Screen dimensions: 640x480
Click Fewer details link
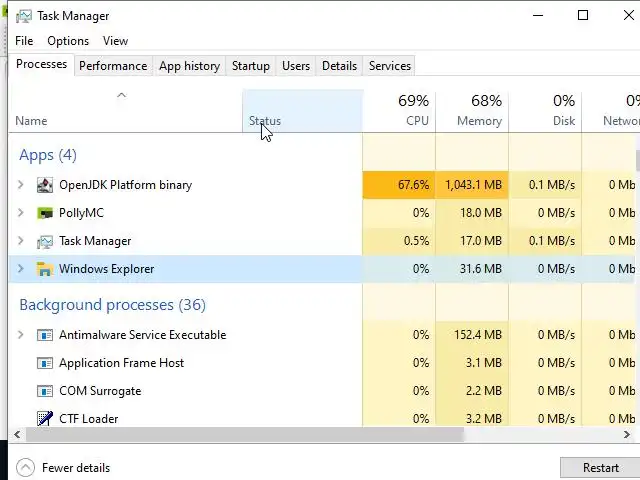tap(76, 468)
